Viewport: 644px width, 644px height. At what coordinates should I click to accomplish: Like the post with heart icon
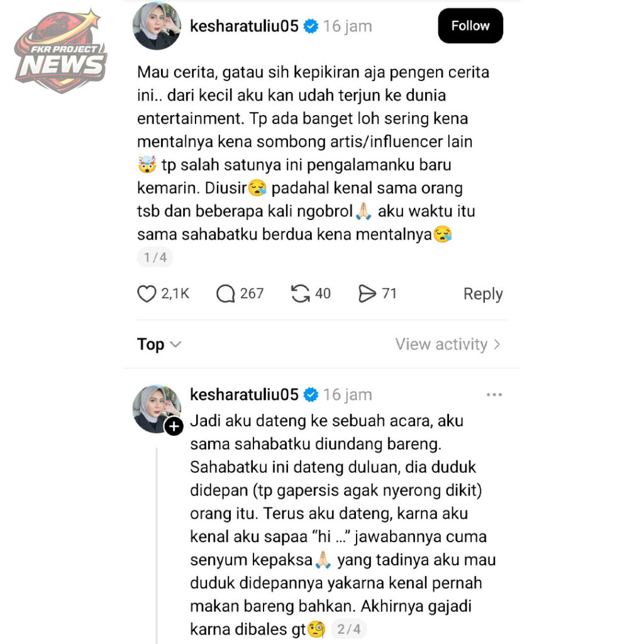click(x=146, y=294)
